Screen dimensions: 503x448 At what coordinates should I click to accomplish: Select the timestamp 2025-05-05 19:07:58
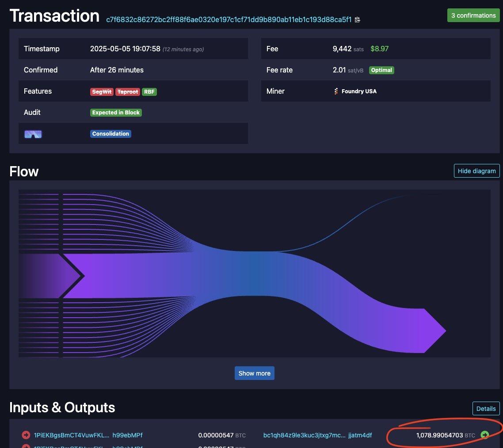coord(125,49)
